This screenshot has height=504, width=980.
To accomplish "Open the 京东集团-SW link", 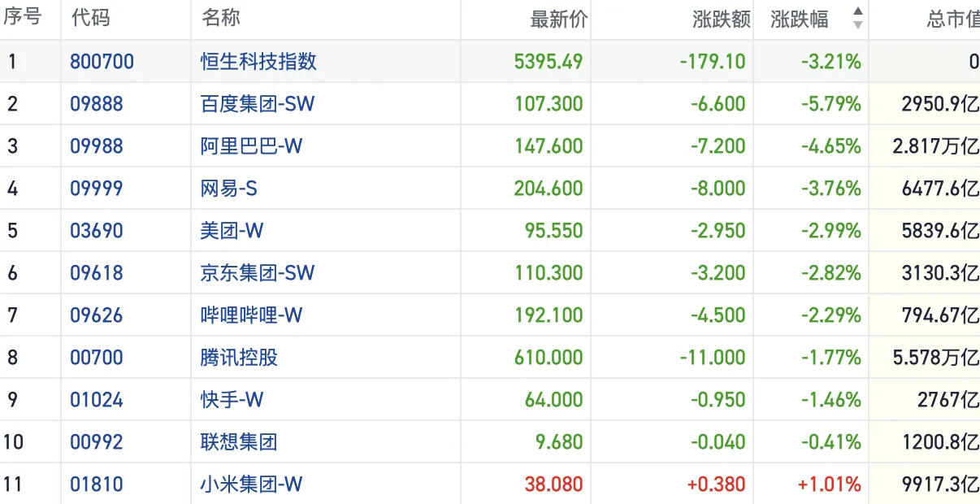I will tap(257, 273).
